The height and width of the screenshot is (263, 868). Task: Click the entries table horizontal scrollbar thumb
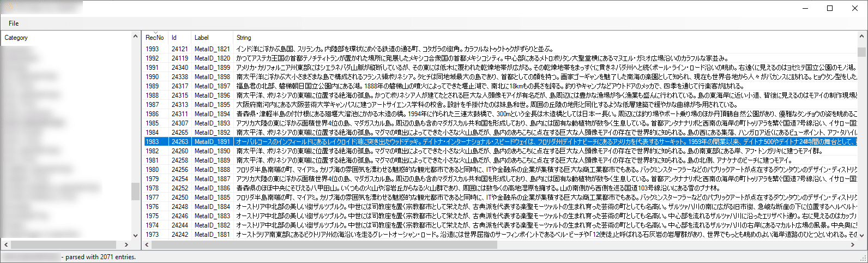[325, 245]
